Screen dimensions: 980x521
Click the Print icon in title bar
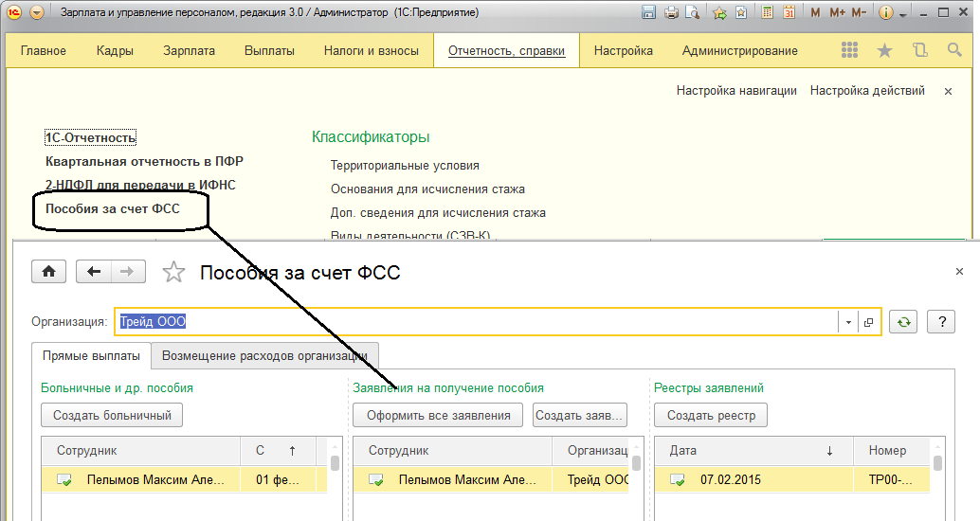(671, 12)
